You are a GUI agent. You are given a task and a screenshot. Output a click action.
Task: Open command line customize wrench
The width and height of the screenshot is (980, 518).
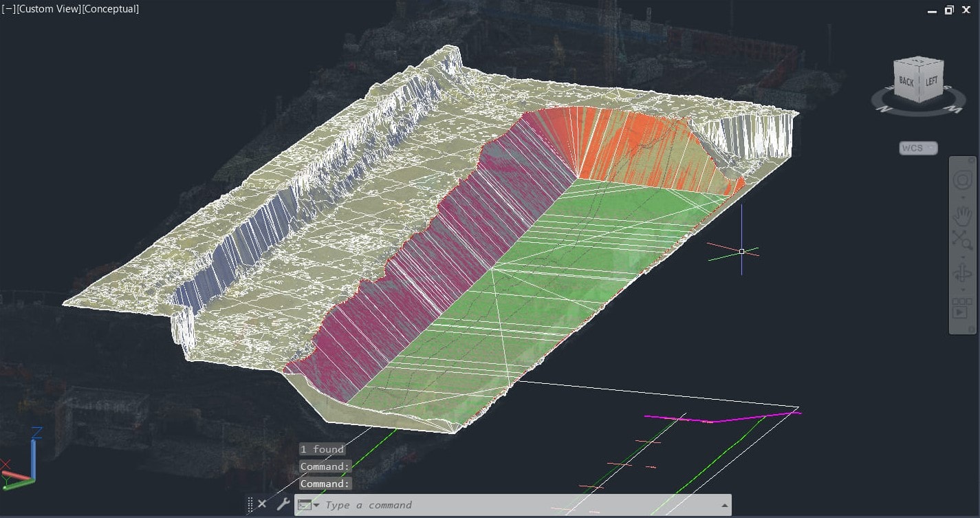click(283, 504)
